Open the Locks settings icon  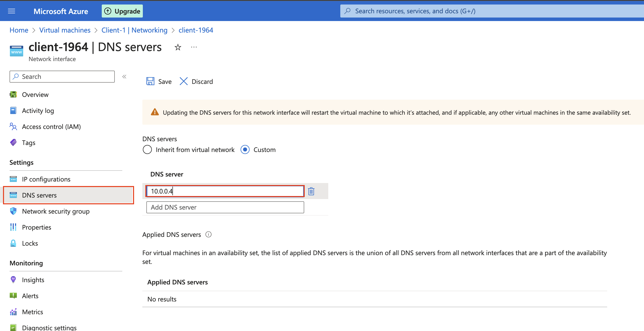(x=13, y=243)
